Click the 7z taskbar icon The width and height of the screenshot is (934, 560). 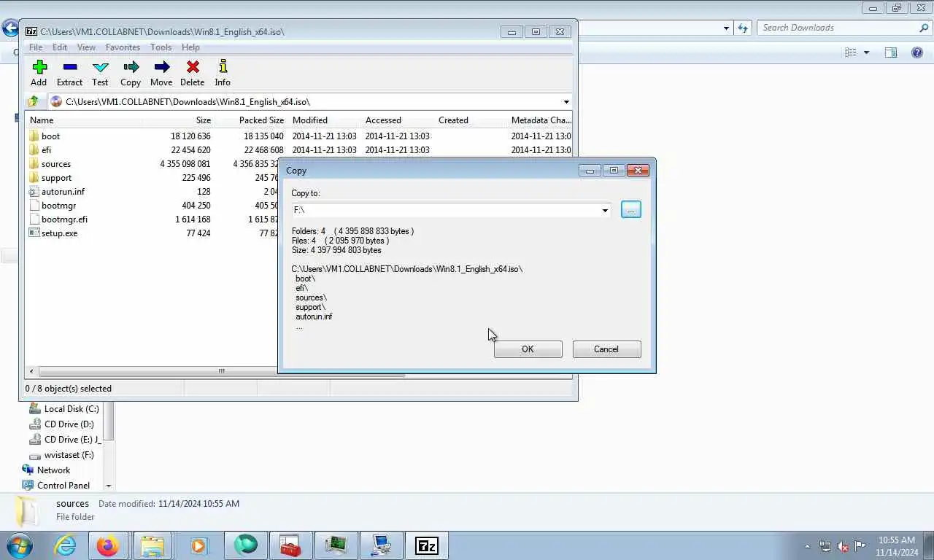pos(426,545)
